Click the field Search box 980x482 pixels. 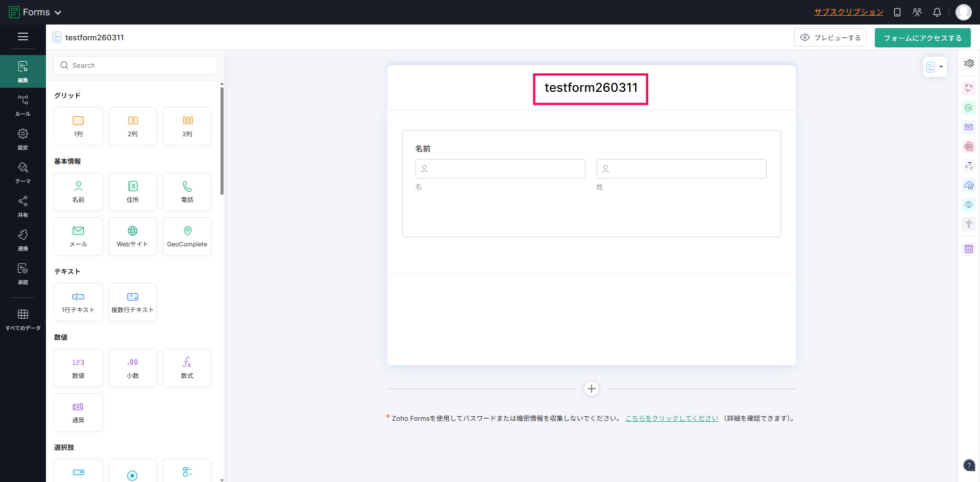[x=135, y=65]
